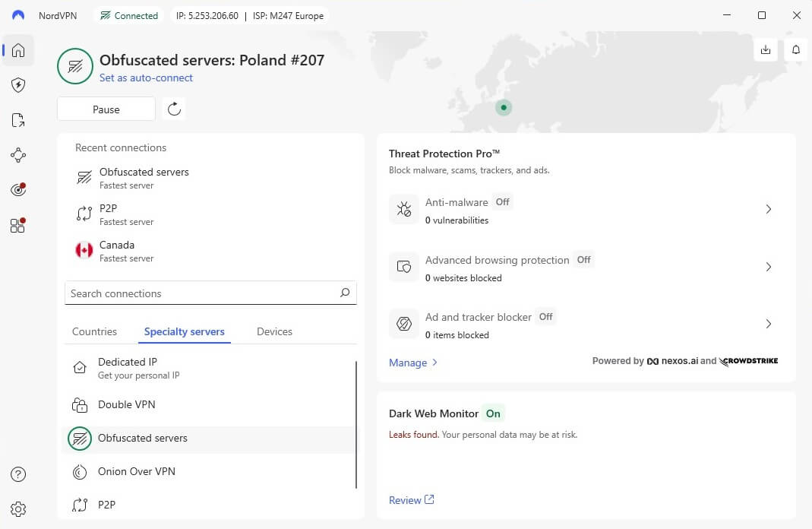
Task: Click Set as auto-connect link
Action: click(x=146, y=78)
